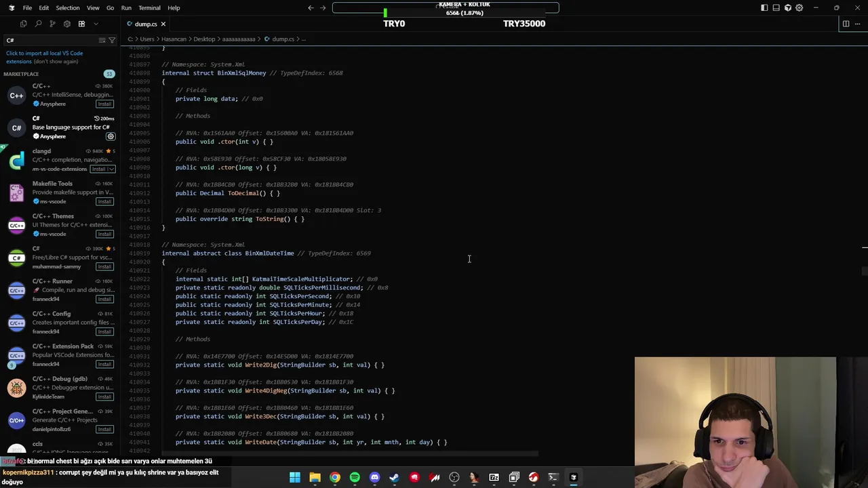The image size is (868, 488).
Task: Clear extensions search results icon
Action: click(102, 40)
